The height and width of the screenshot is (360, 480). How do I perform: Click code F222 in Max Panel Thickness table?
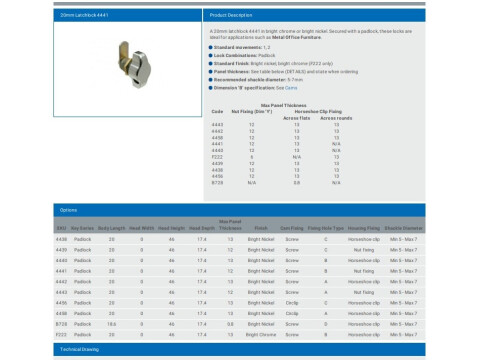(217, 157)
